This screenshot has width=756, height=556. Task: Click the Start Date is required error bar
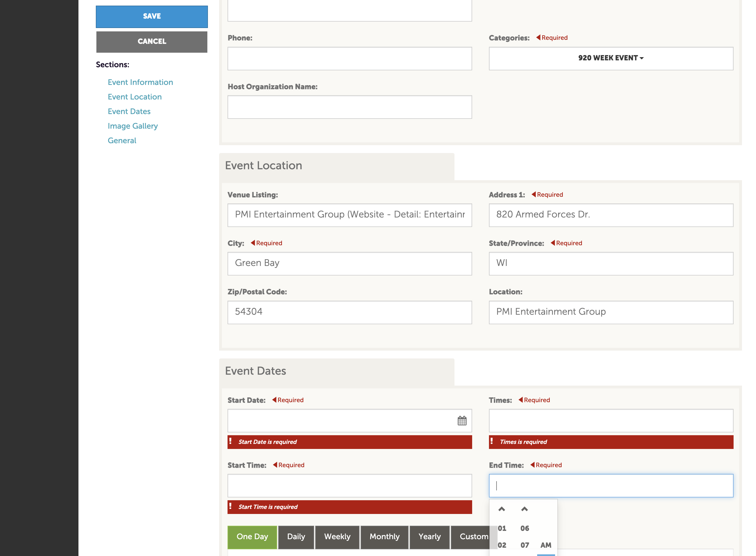point(350,442)
